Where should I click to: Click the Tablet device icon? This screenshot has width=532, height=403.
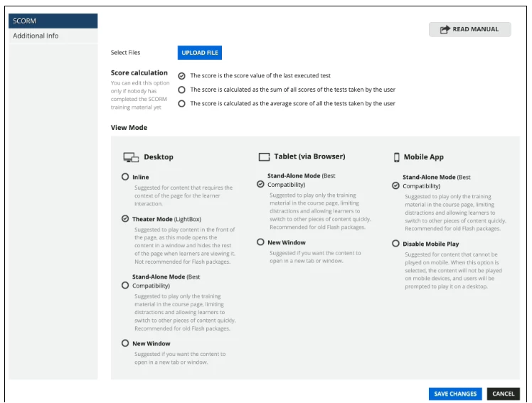click(x=264, y=156)
